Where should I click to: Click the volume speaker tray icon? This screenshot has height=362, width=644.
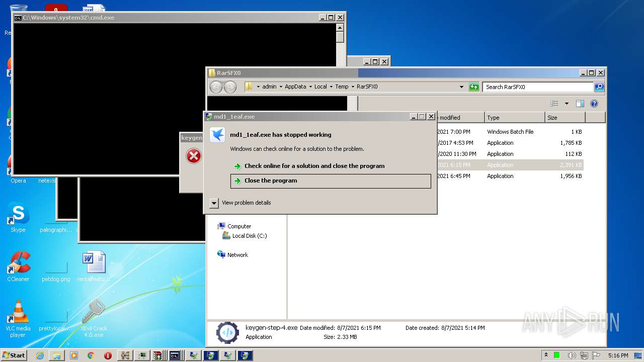[572, 355]
